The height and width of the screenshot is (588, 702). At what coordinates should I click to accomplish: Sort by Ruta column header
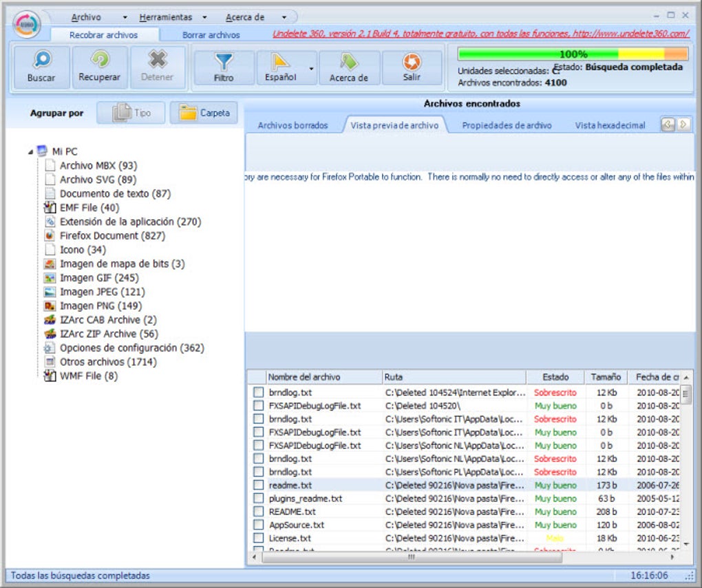[454, 377]
